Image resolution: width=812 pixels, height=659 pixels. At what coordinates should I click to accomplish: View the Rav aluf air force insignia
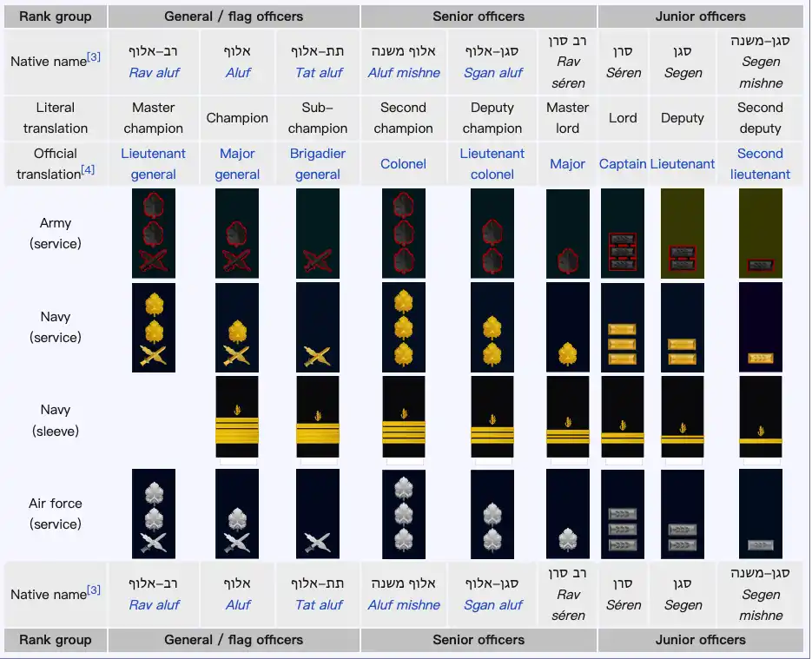(x=154, y=513)
